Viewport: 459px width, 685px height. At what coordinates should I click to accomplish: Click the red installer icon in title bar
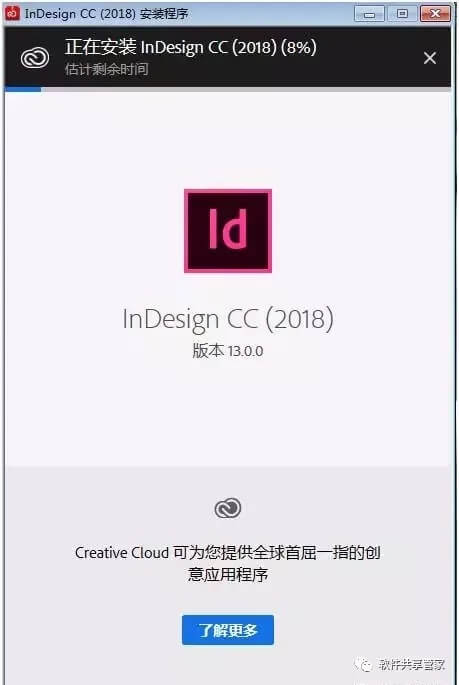[12, 13]
